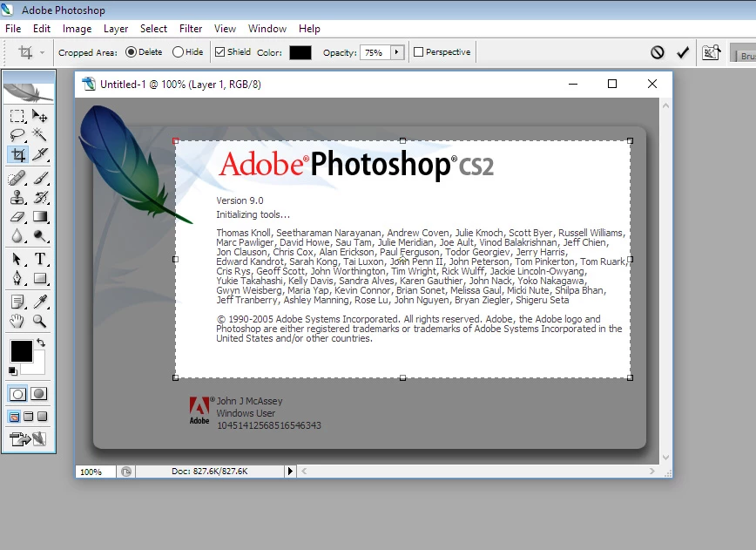Select the Crop tool in the toolbox

point(17,154)
